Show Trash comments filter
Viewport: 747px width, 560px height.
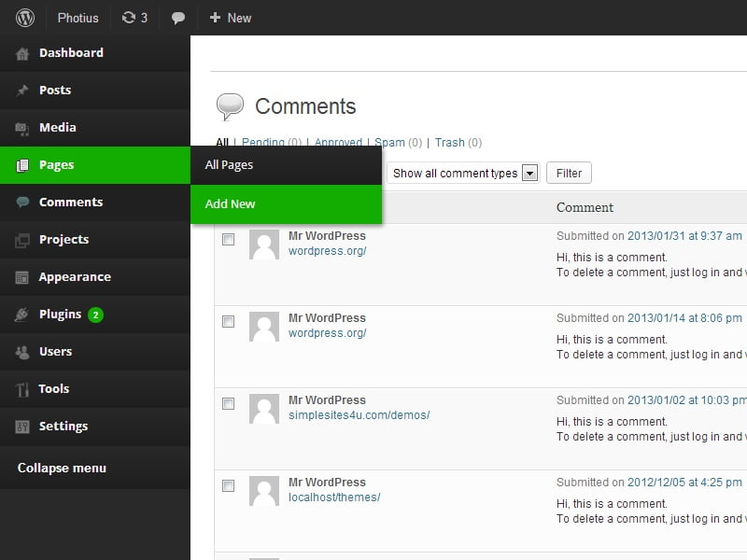[450, 143]
